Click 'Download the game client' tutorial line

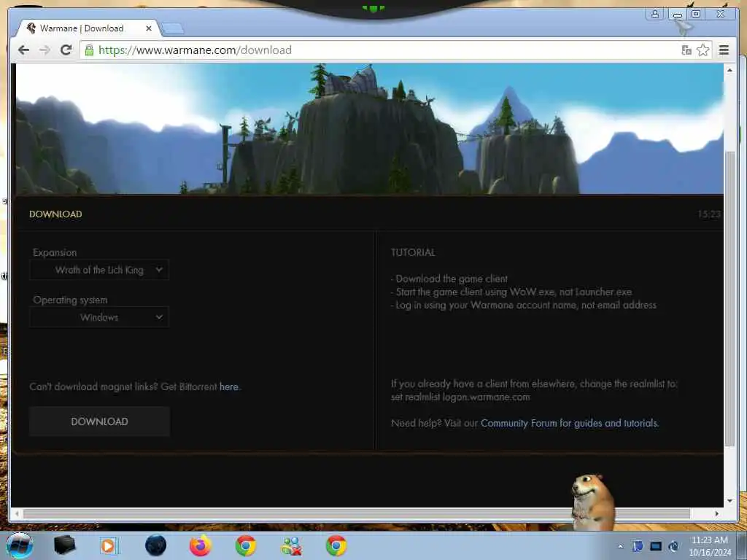(451, 279)
